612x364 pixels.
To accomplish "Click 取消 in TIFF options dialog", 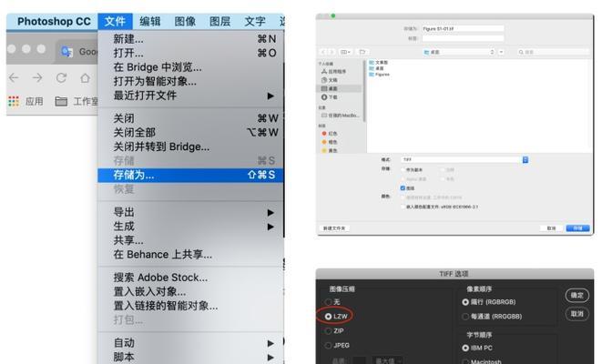I will point(576,314).
